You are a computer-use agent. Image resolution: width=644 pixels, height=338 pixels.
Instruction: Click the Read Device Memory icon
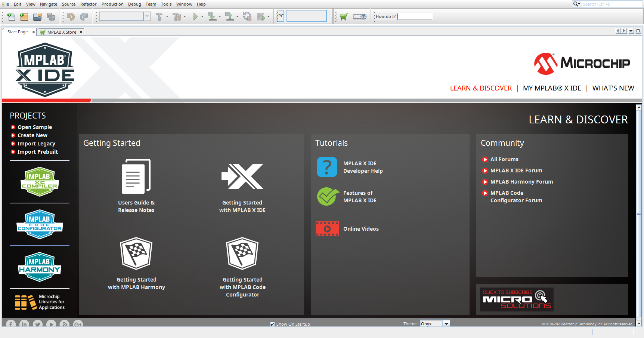[229, 16]
